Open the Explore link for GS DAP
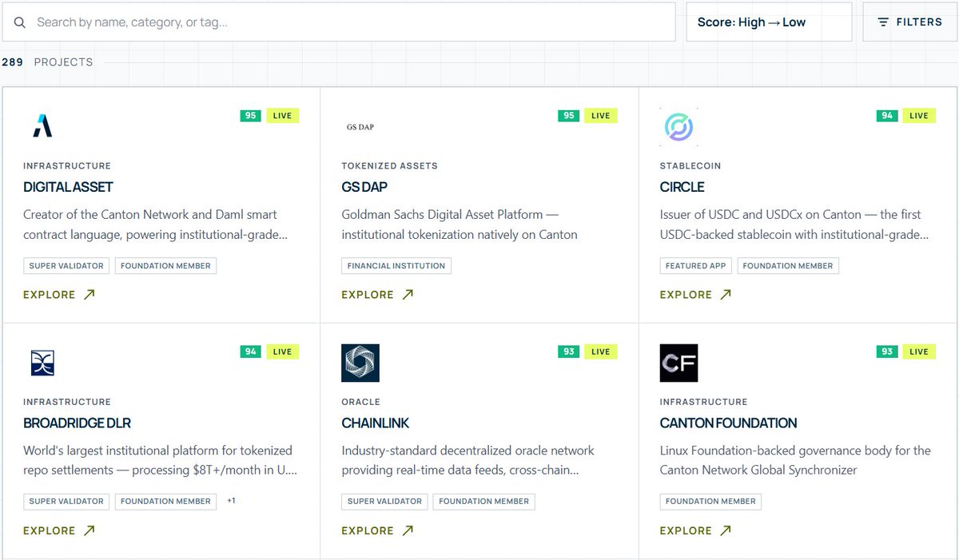This screenshot has width=959, height=560. pyautogui.click(x=377, y=295)
